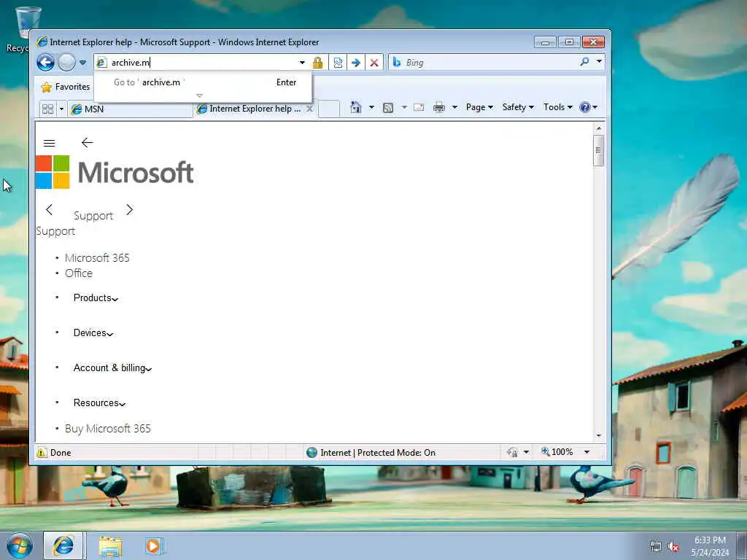Click the Back navigation button
Image resolution: width=747 pixels, height=560 pixels.
(46, 63)
